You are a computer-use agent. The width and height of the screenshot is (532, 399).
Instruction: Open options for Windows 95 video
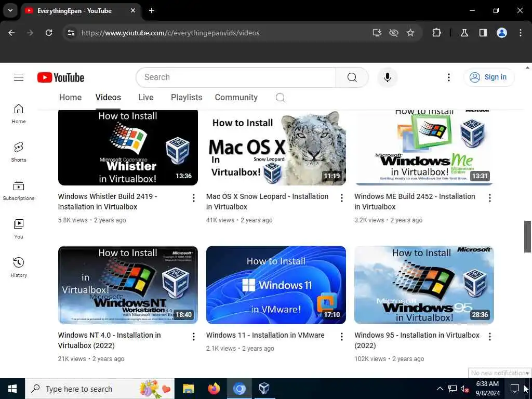tap(489, 337)
